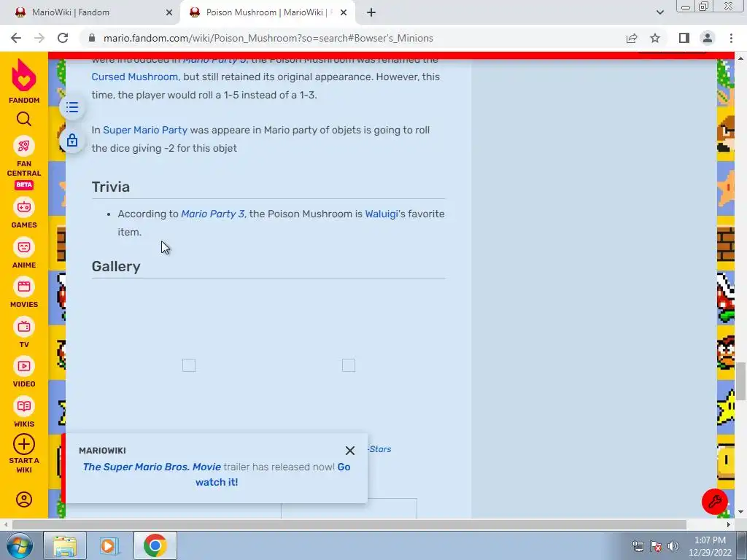Open the Movies clapperboard icon
The width and height of the screenshot is (747, 560).
click(24, 287)
